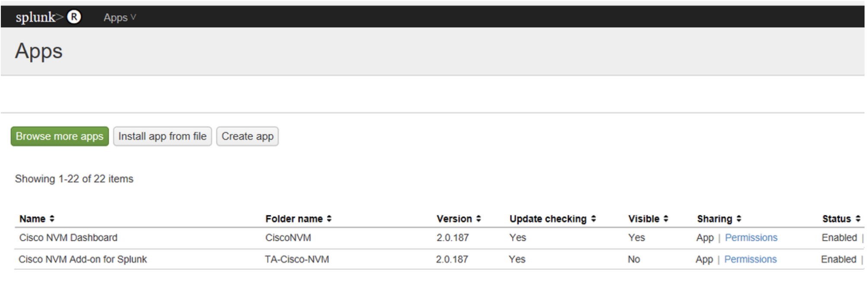
Task: Sort table by Name column arrows
Action: tap(52, 219)
